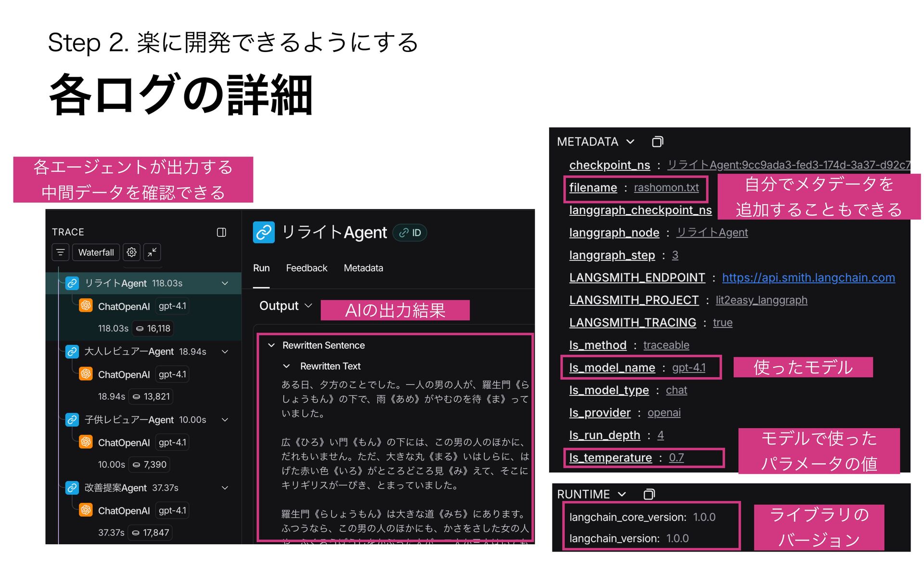Switch to the Feedback tab
This screenshot has width=924, height=578.
pos(306,268)
